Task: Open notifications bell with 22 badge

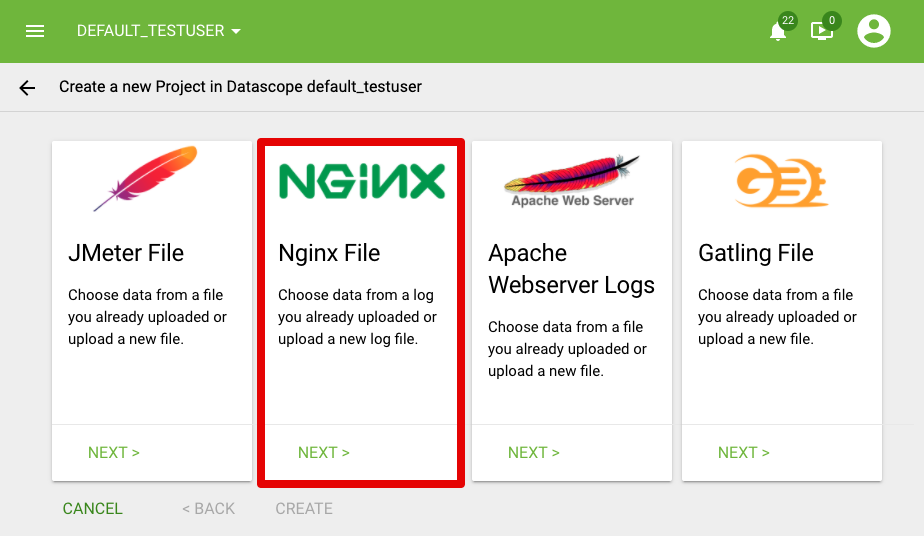Action: (x=778, y=31)
